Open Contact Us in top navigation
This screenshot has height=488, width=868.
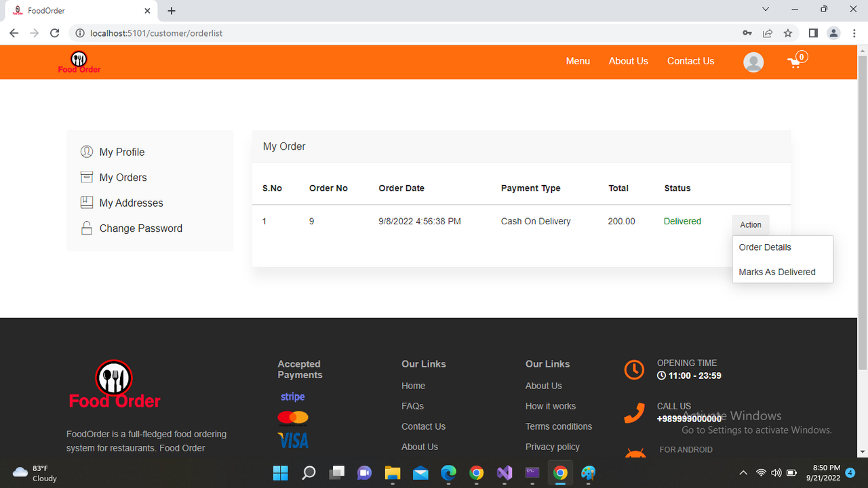click(690, 61)
